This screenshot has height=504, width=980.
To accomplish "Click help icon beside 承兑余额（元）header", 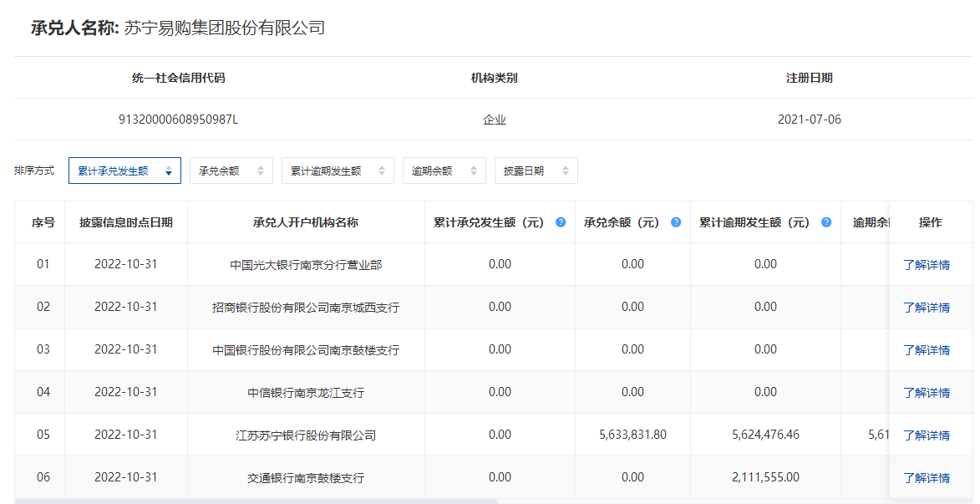I will pos(676,222).
